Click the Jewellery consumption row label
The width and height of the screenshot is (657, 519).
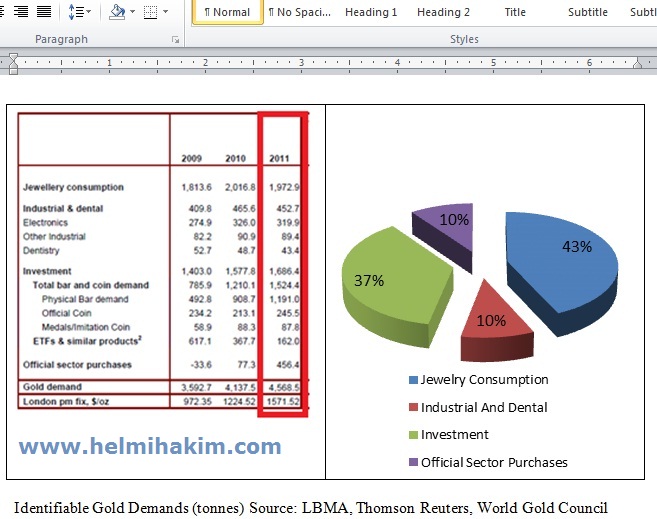coord(73,187)
